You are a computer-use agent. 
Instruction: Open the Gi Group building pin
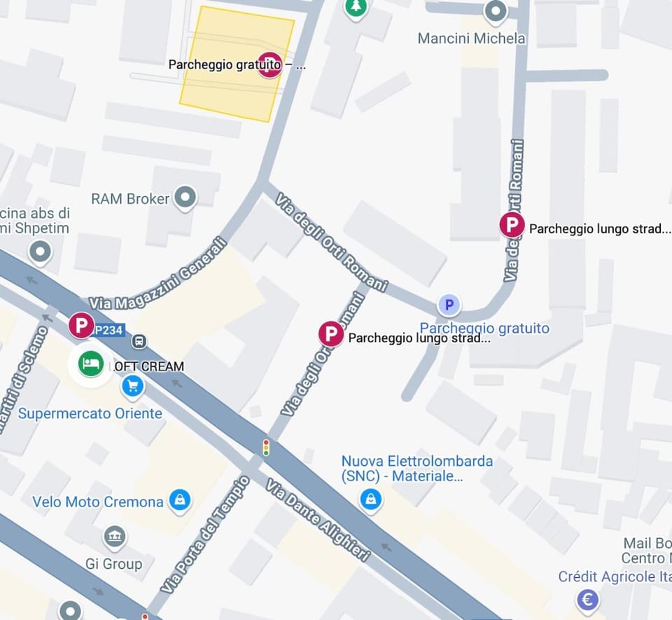pos(114,537)
